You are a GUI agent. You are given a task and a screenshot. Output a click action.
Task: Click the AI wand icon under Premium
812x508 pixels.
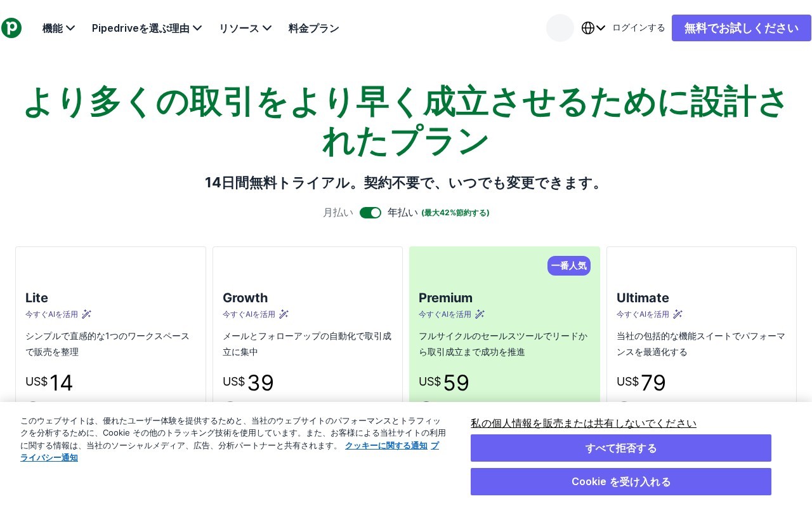point(480,314)
